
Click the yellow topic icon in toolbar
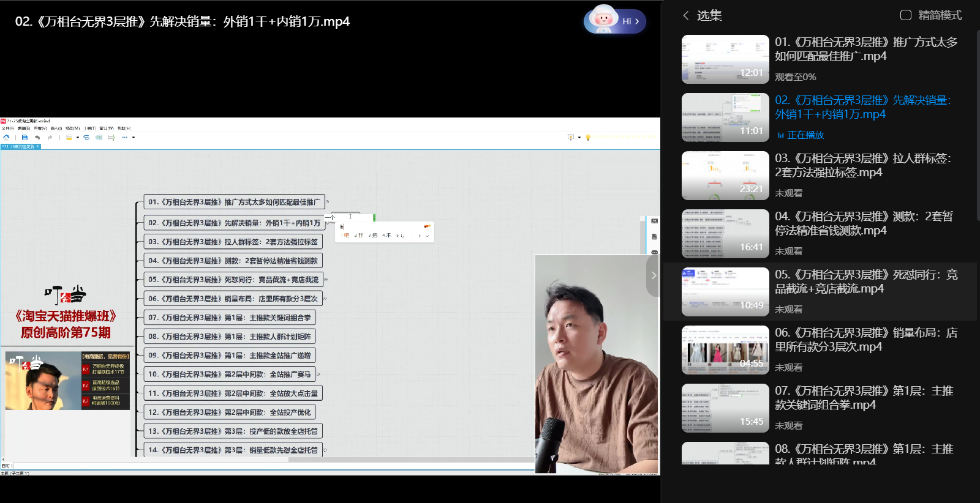click(x=69, y=138)
